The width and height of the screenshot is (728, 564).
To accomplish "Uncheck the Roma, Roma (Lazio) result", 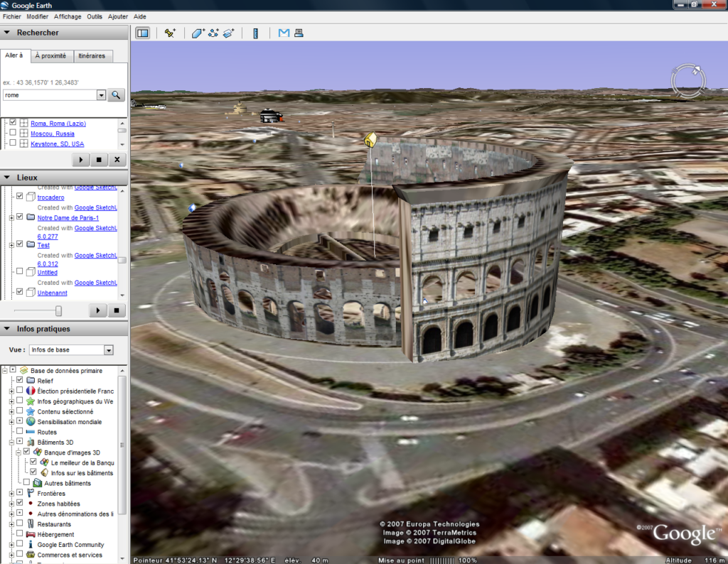I will (x=13, y=122).
